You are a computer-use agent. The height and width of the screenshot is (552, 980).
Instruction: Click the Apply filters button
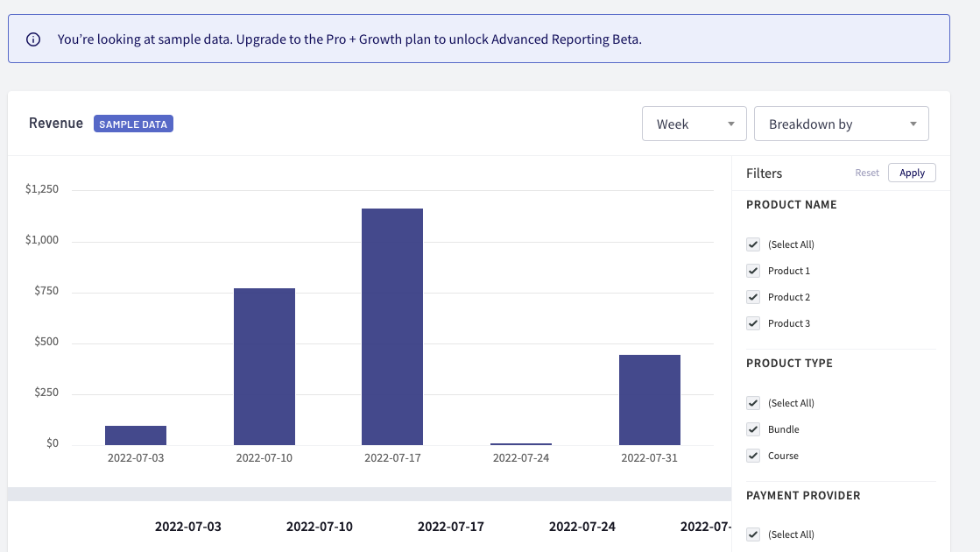click(912, 173)
